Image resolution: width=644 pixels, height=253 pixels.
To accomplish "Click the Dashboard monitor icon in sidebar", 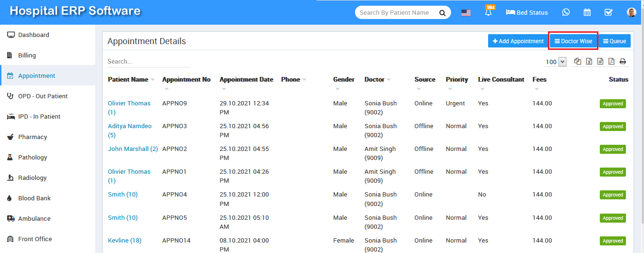I will click(x=10, y=35).
